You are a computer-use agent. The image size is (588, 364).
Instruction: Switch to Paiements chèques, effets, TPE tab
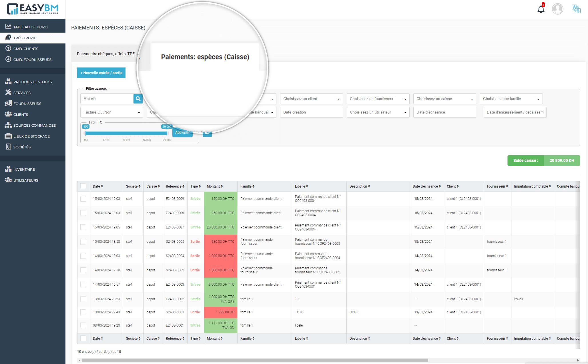[x=108, y=54]
